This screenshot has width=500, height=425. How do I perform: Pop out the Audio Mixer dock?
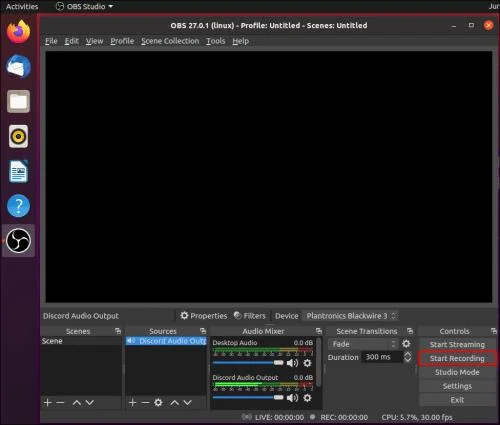click(319, 331)
